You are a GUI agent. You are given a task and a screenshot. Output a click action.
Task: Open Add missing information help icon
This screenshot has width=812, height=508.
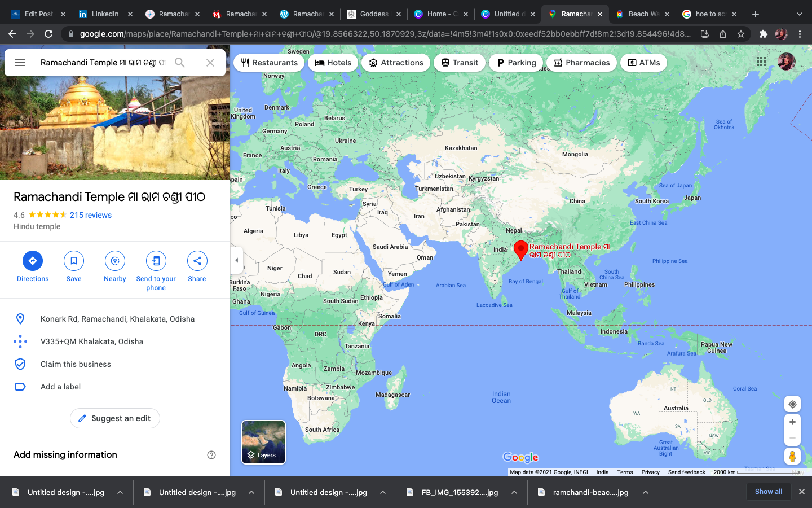coord(211,455)
